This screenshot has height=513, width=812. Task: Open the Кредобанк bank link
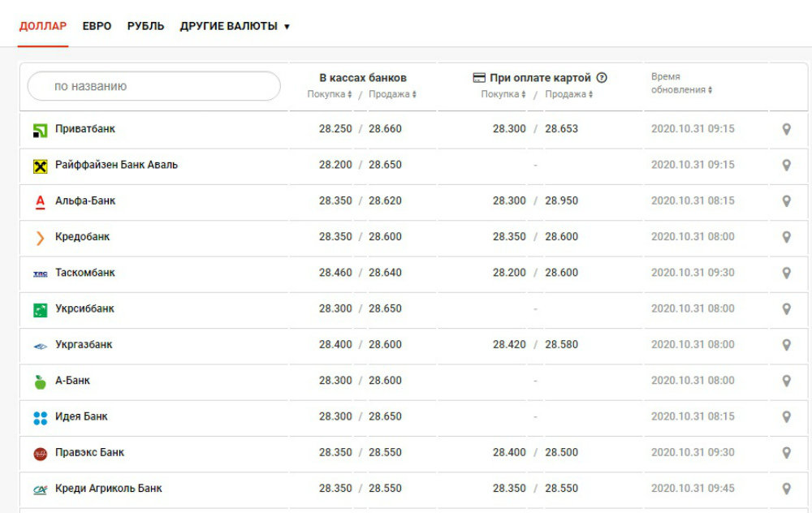click(x=82, y=236)
